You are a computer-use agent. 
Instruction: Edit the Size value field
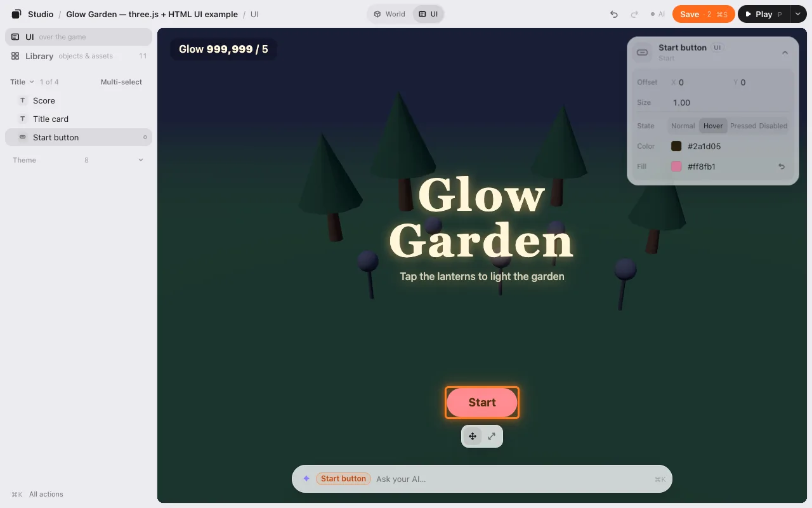[728, 102]
